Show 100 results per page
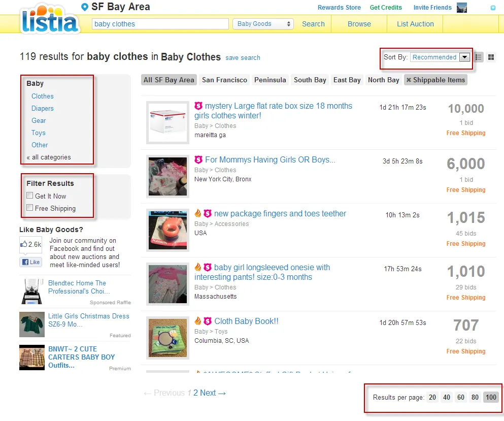The width and height of the screenshot is (504, 421). [491, 397]
